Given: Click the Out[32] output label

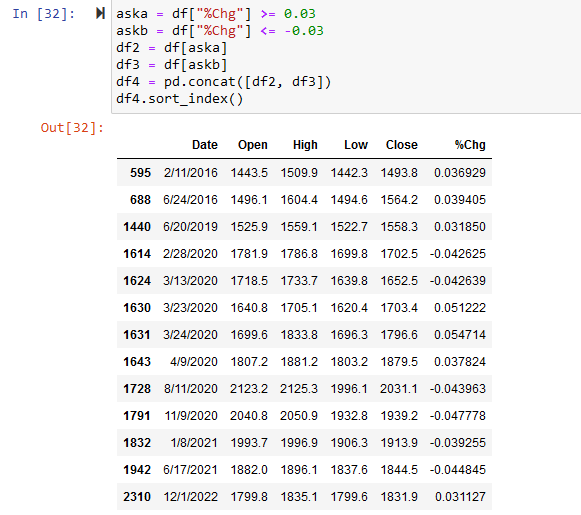Looking at the screenshot, I should [72, 128].
